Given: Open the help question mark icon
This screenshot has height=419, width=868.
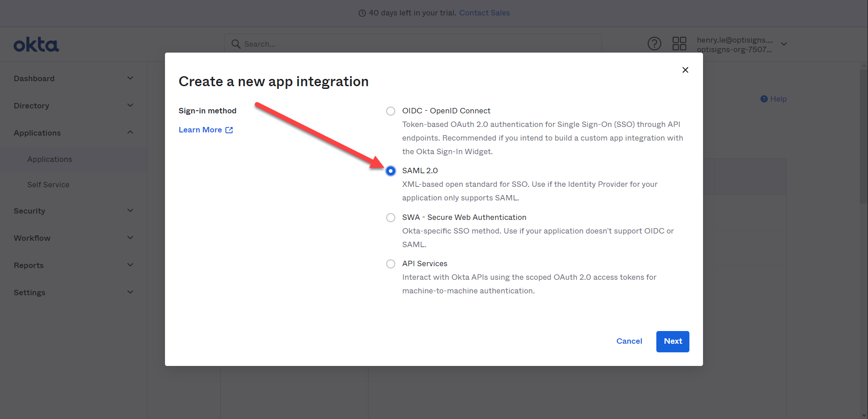Looking at the screenshot, I should pos(654,44).
